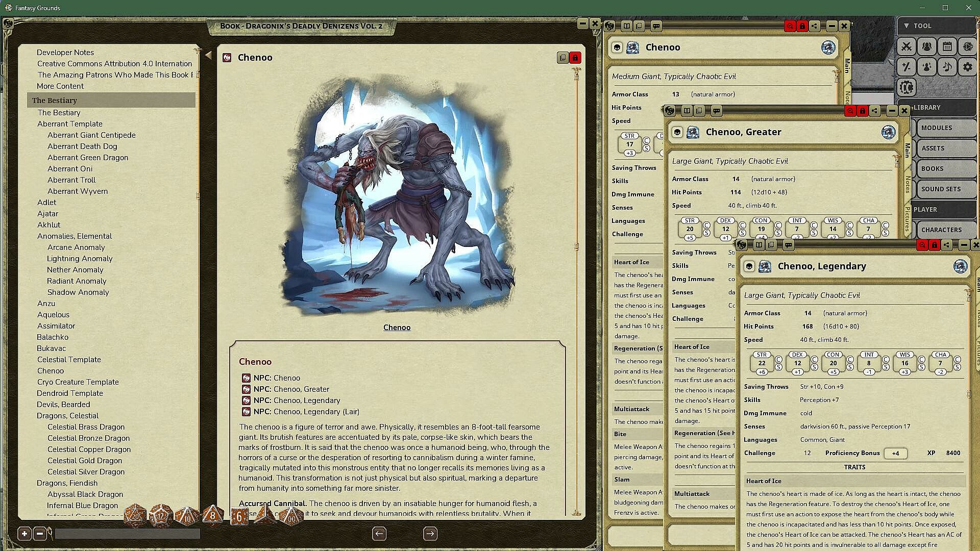Open the Calendar tool

click(947, 46)
